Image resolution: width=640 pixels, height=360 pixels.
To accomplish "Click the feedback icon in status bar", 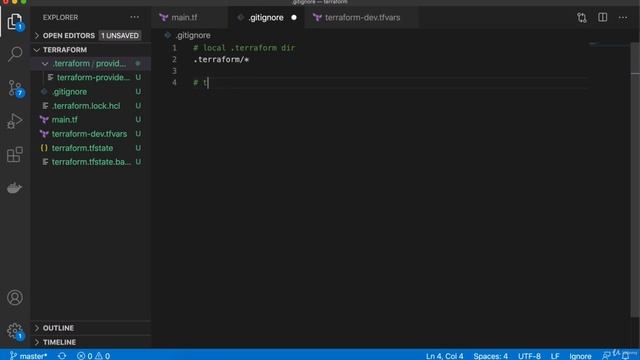I will (607, 356).
